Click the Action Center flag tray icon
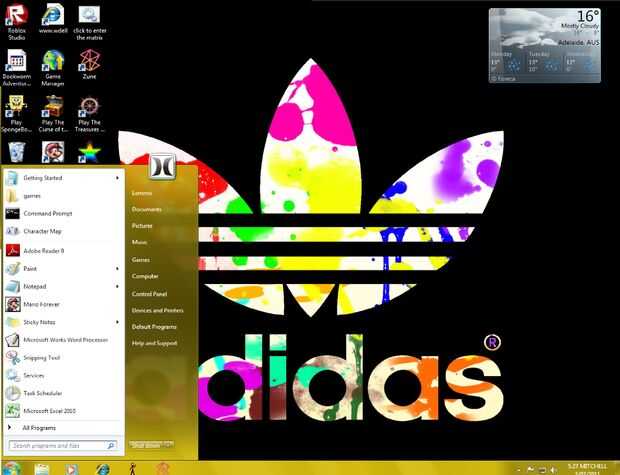The width and height of the screenshot is (620, 475). tap(530, 469)
